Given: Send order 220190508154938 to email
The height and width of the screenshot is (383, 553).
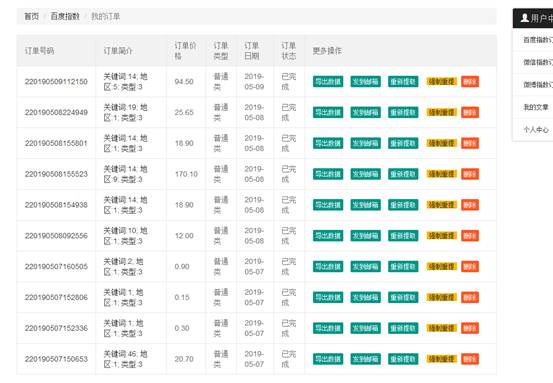Looking at the screenshot, I should (365, 205).
